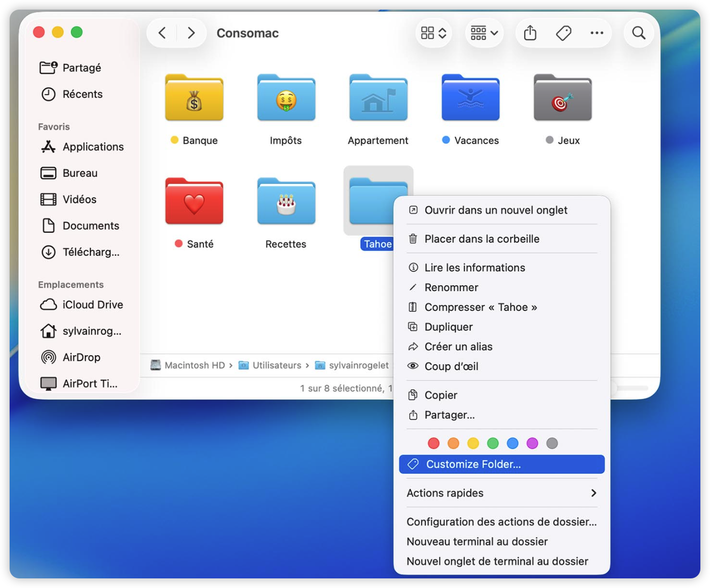Screen dimensions: 710x588
Task: Choose Ouvrir dans un nouvel onglet
Action: 502,210
